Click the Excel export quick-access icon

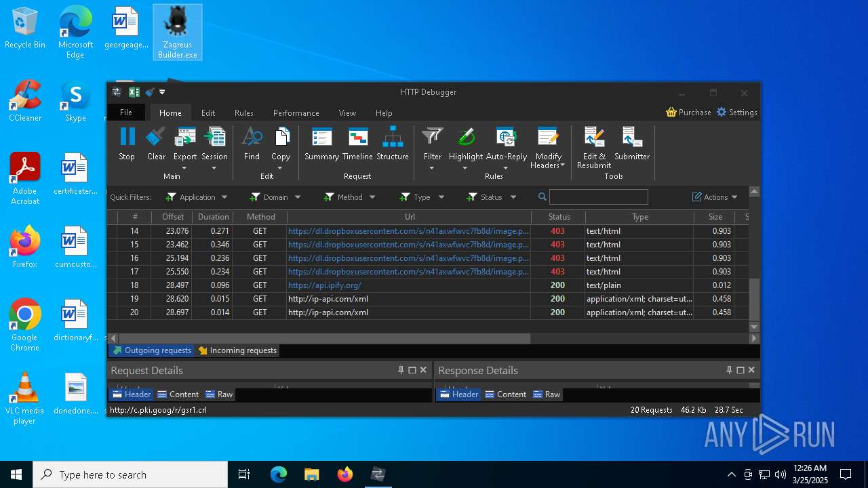pyautogui.click(x=134, y=92)
